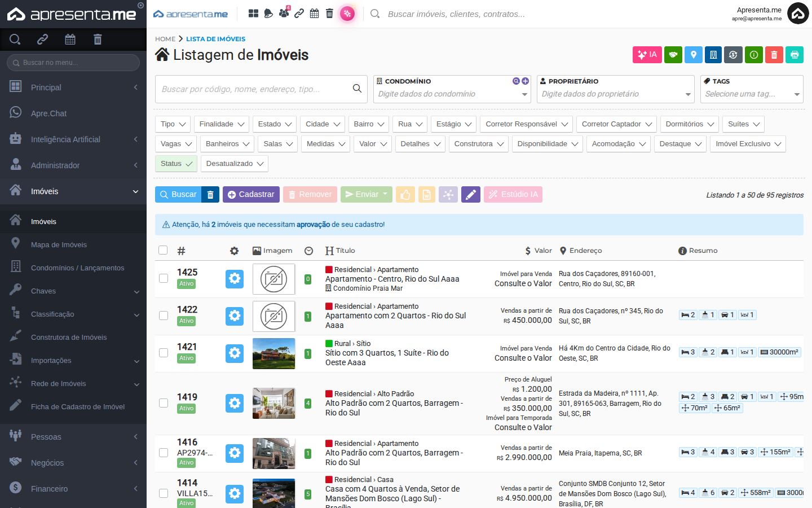The height and width of the screenshot is (508, 812).
Task: Expand the Financeiro sidebar menu
Action: tap(73, 489)
